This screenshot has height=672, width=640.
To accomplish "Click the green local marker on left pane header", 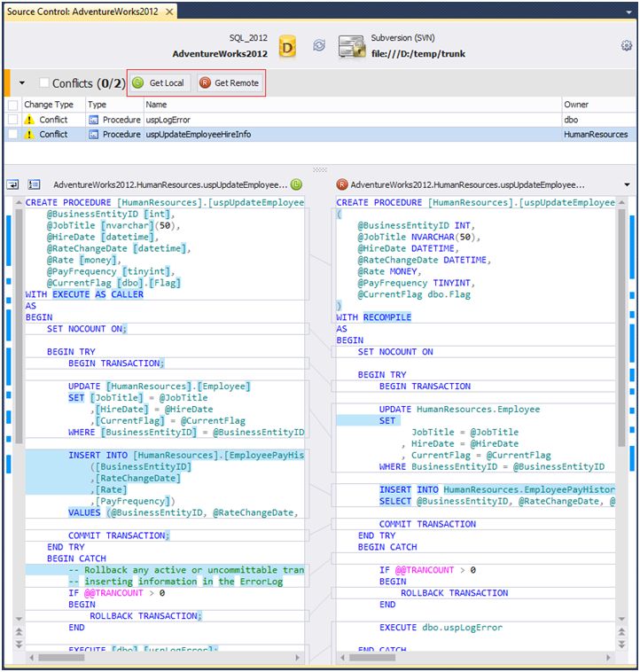I will click(x=296, y=184).
